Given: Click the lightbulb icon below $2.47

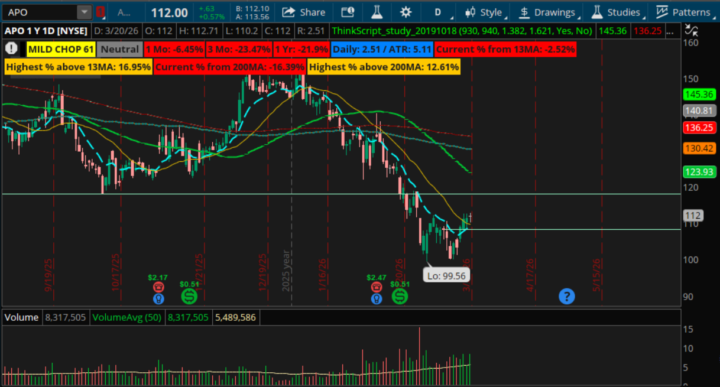Looking at the screenshot, I should [377, 298].
